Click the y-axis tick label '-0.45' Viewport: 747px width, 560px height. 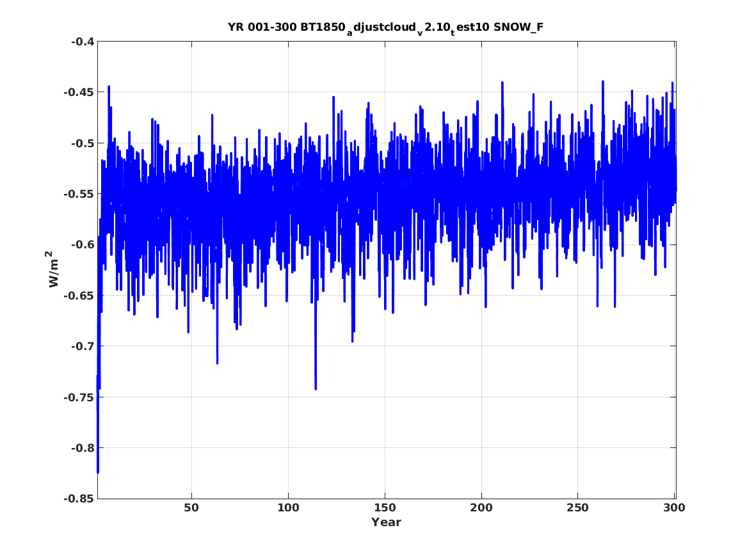coord(79,92)
